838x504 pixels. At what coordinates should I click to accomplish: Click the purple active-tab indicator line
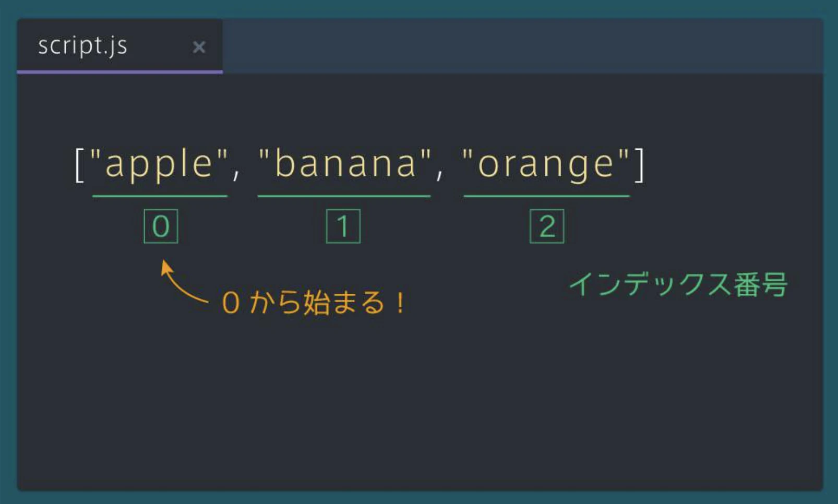[x=119, y=71]
